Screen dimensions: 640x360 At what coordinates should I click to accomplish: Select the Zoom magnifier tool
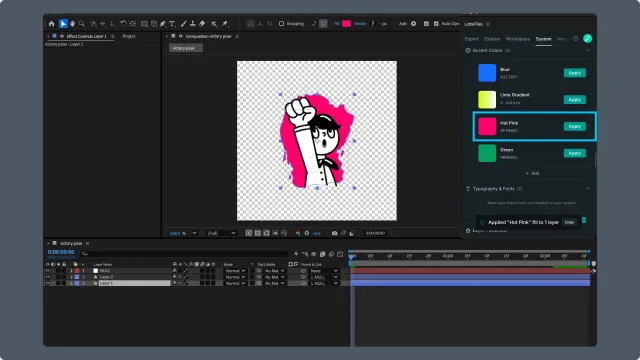tap(82, 24)
